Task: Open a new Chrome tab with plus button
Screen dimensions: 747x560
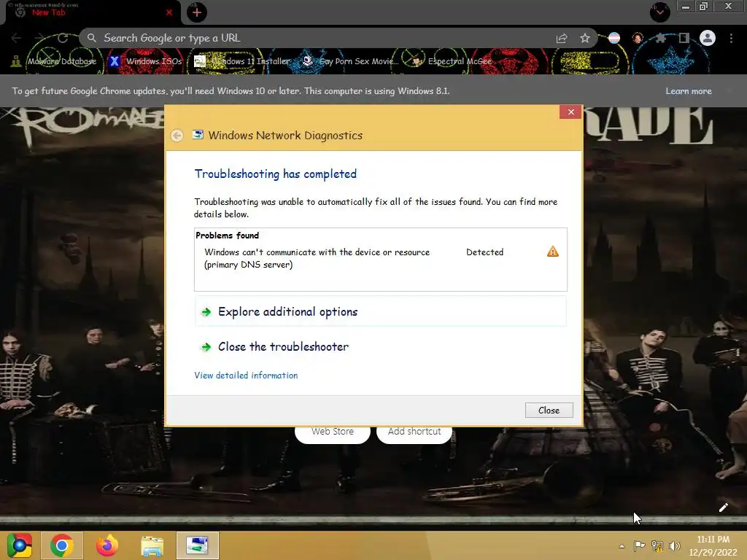Action: [197, 12]
